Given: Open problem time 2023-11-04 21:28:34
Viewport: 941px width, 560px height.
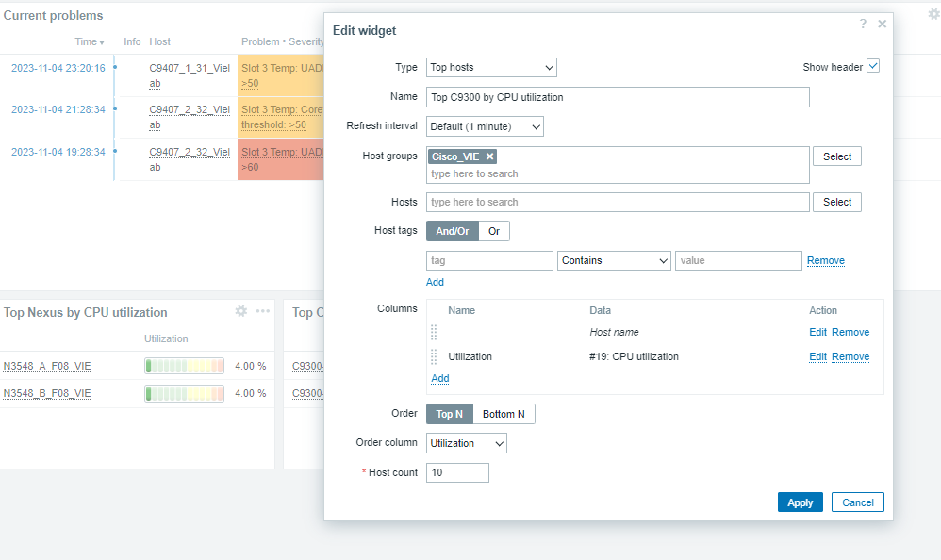Looking at the screenshot, I should click(58, 109).
